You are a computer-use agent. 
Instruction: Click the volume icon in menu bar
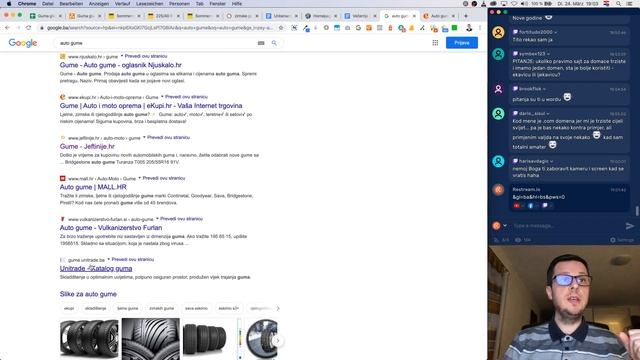[x=524, y=4]
